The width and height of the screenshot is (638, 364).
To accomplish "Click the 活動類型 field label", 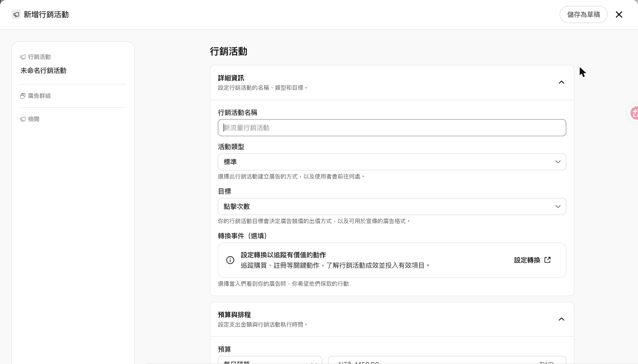I will coord(231,147).
